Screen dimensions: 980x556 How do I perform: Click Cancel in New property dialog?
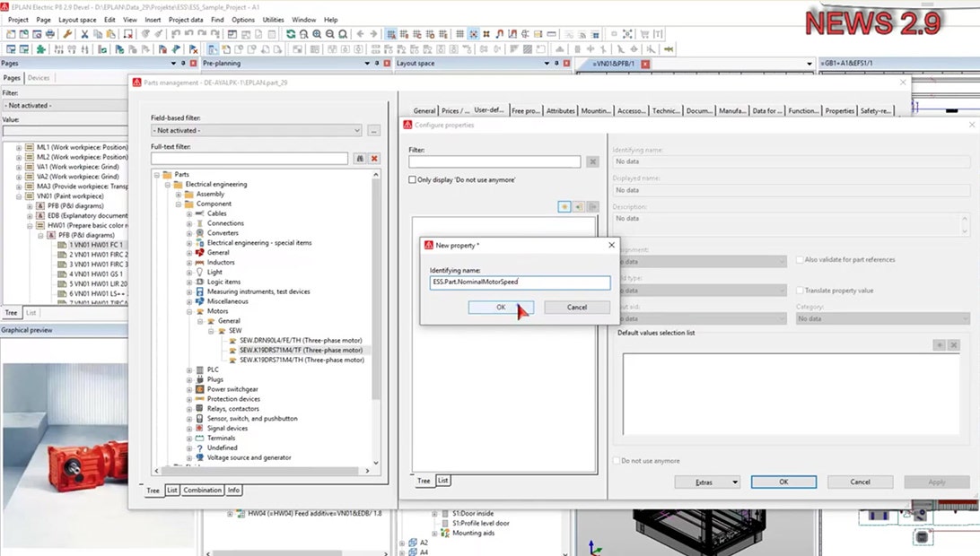(577, 307)
